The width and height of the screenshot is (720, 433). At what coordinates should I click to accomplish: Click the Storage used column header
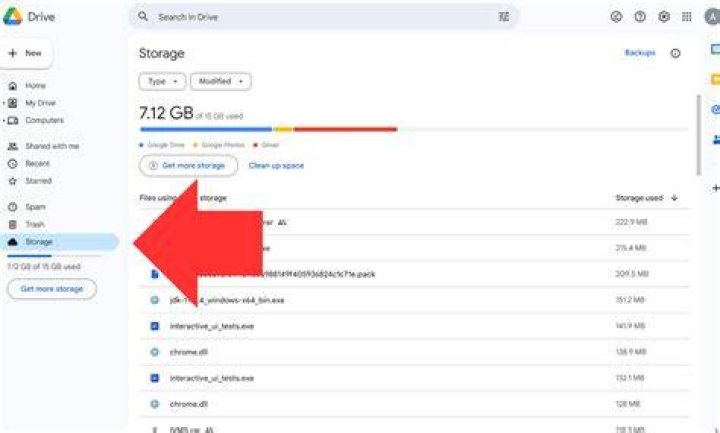tap(639, 198)
